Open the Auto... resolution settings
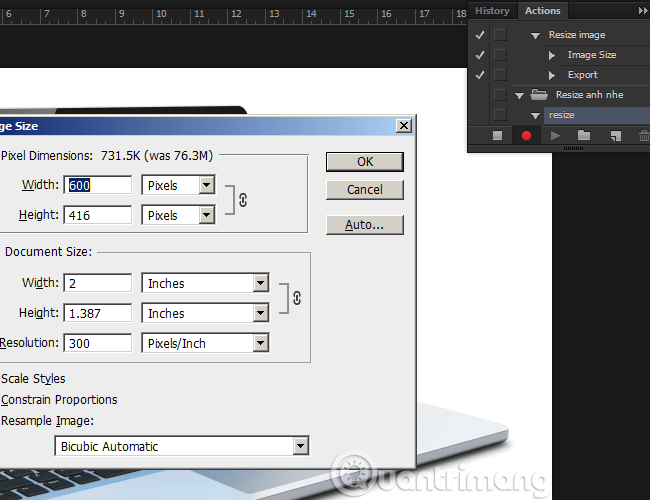This screenshot has height=500, width=650. 365,225
